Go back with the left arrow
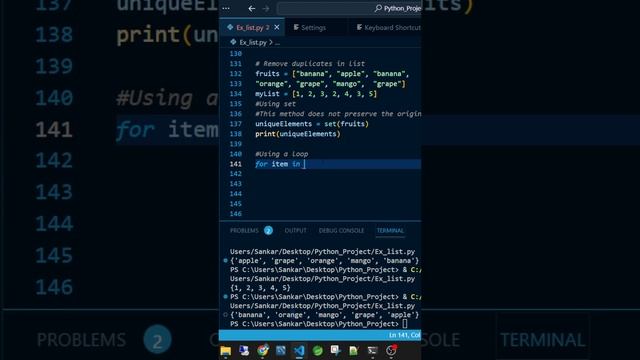This screenshot has height=360, width=640. pos(252,8)
